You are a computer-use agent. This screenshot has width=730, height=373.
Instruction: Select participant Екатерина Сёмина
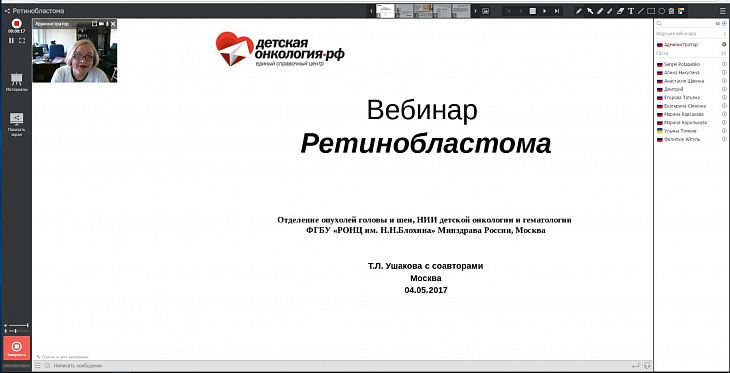684,106
